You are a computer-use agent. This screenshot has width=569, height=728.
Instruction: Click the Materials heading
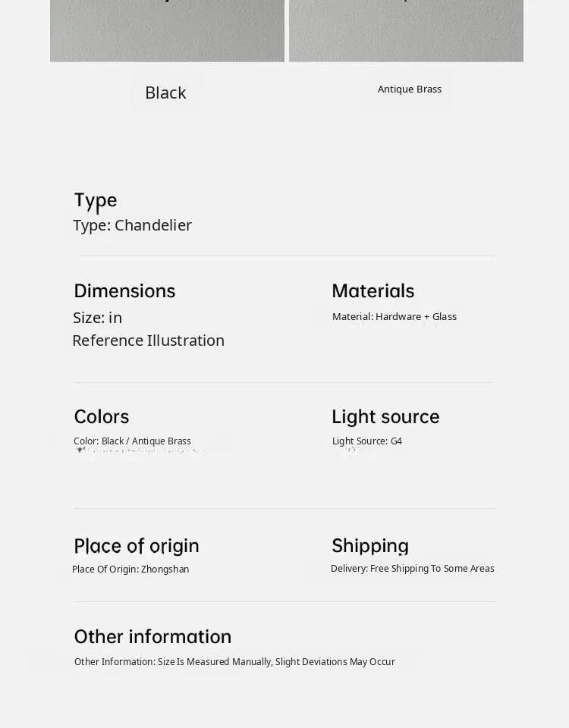click(x=373, y=291)
